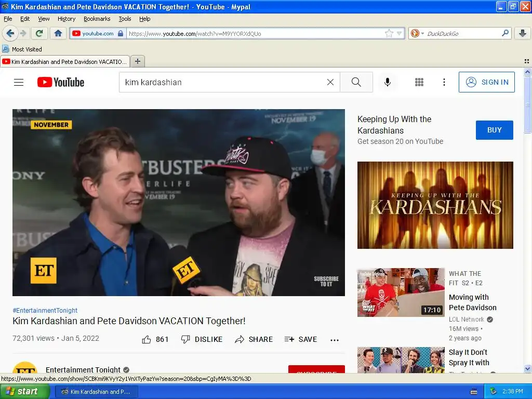The height and width of the screenshot is (399, 532).
Task: Click the system tray network icon
Action: pyautogui.click(x=493, y=391)
